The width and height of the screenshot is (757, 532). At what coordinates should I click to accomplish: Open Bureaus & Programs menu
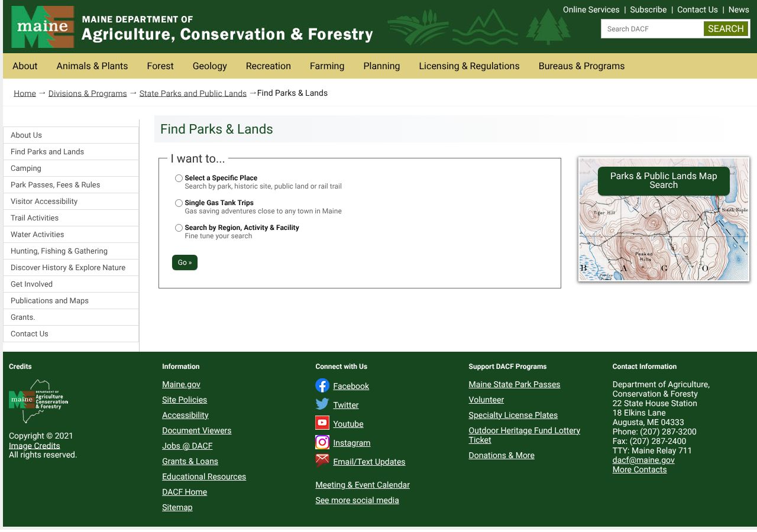point(582,66)
